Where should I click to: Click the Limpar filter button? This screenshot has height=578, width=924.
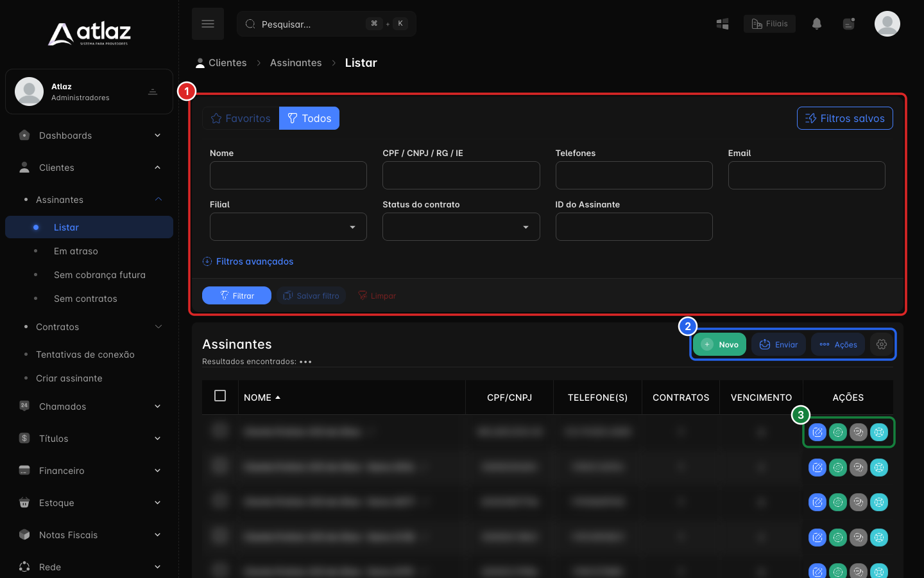pos(377,295)
